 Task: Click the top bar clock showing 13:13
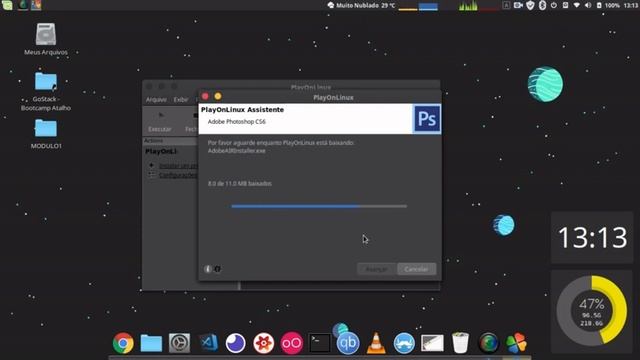tap(631, 5)
